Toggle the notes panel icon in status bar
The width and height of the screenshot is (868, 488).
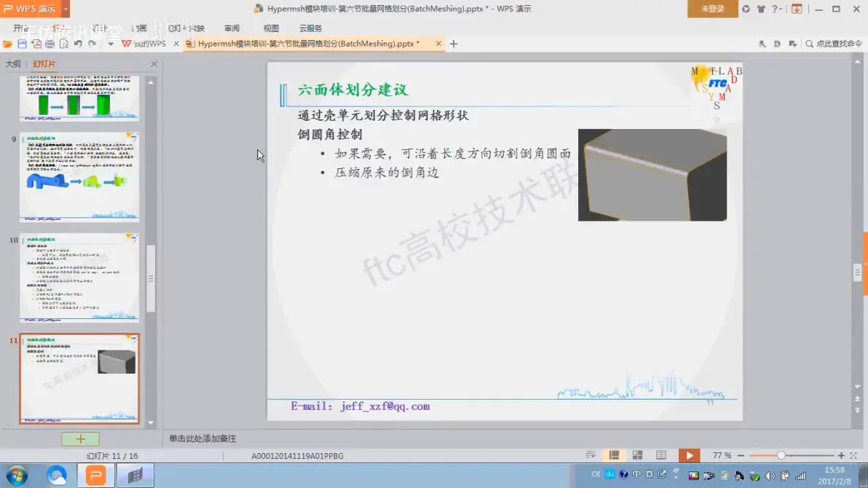pyautogui.click(x=591, y=455)
